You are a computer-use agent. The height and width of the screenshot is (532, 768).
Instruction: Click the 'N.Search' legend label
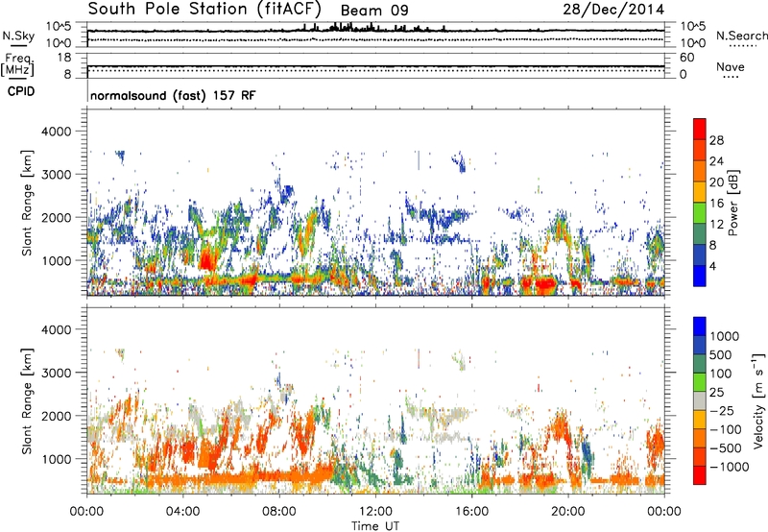[x=741, y=36]
